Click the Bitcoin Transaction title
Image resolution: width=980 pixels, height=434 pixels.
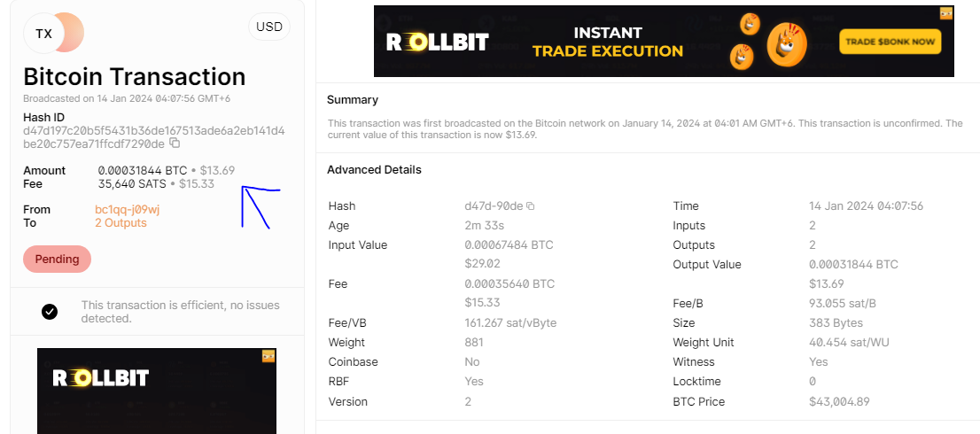pyautogui.click(x=134, y=76)
